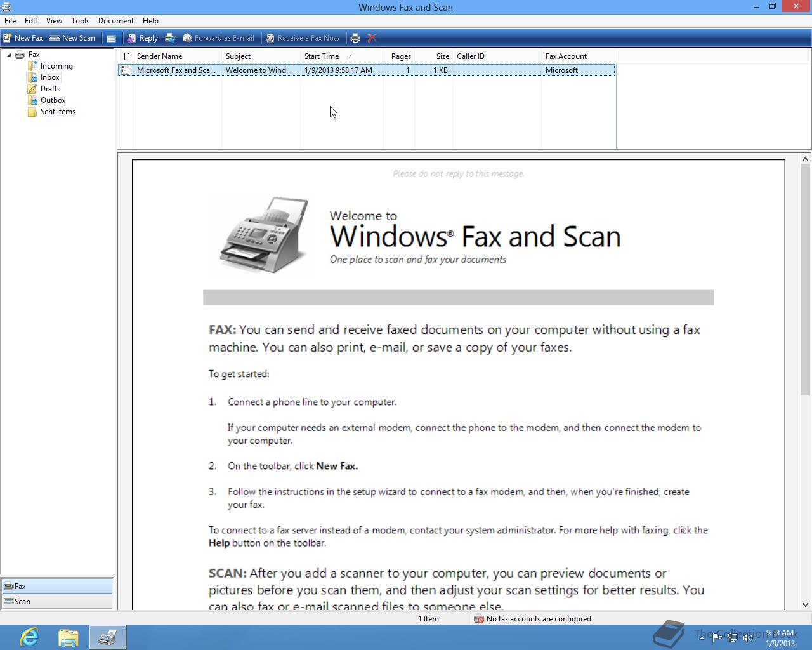Click the New Fax toolbar button
This screenshot has height=650, width=812.
coord(23,38)
